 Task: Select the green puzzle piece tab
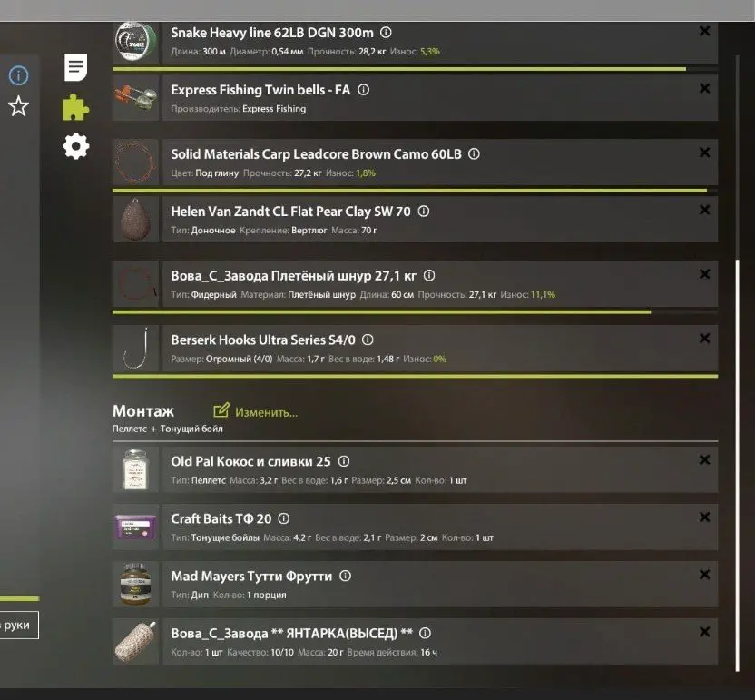click(75, 107)
